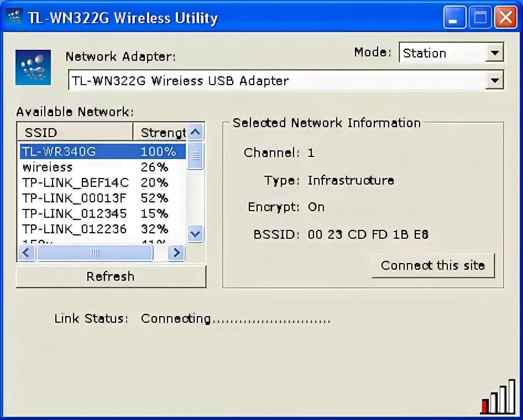This screenshot has width=523, height=420.
Task: Minimize the Wireless Utility window
Action: [454, 17]
